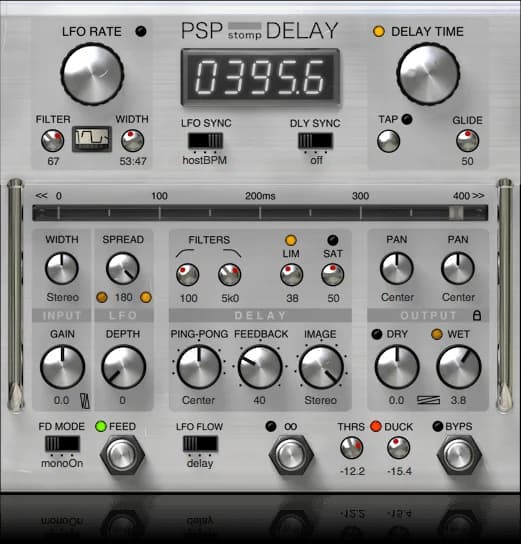
Task: Click the 200ms ruler label
Action: click(260, 196)
